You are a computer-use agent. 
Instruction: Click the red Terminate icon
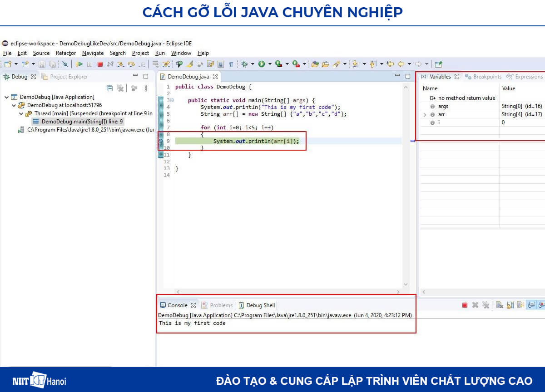[99, 63]
